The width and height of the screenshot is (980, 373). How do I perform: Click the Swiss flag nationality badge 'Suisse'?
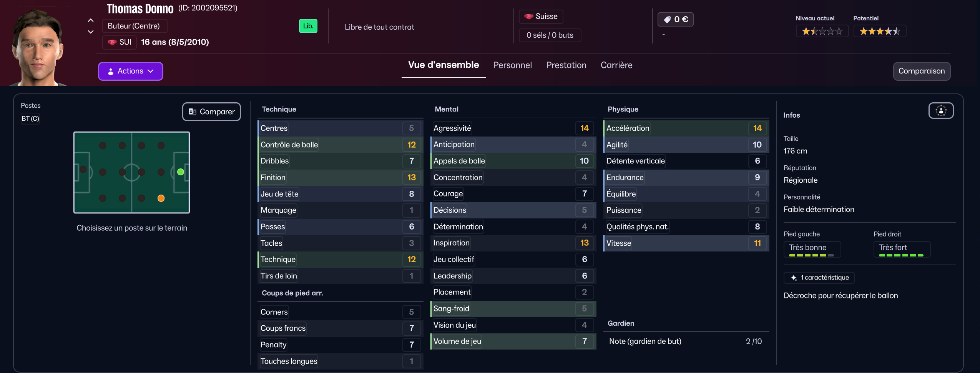541,17
